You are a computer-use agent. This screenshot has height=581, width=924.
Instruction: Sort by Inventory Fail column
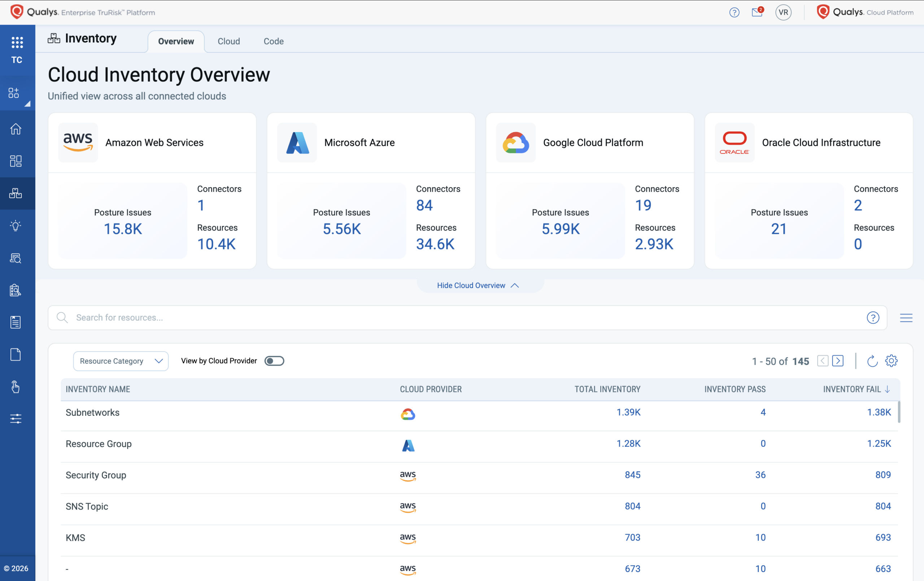(x=856, y=389)
